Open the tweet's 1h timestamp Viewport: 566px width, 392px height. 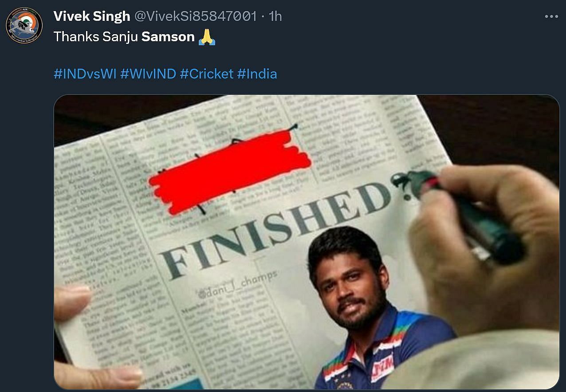[x=275, y=16]
